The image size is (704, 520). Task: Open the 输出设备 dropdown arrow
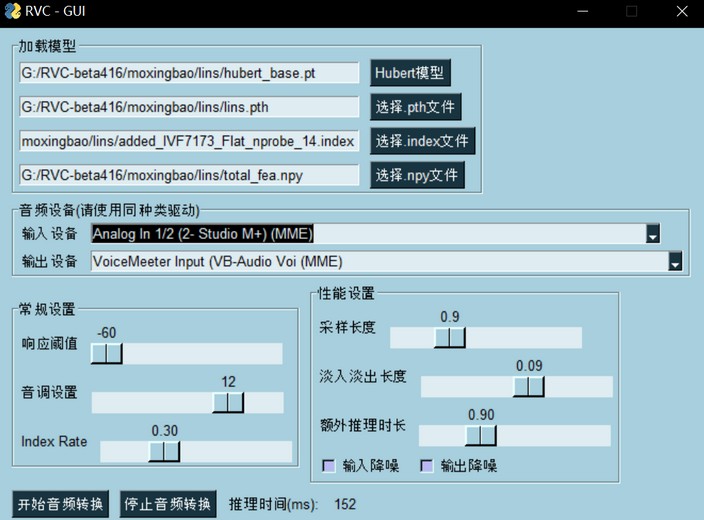point(675,261)
